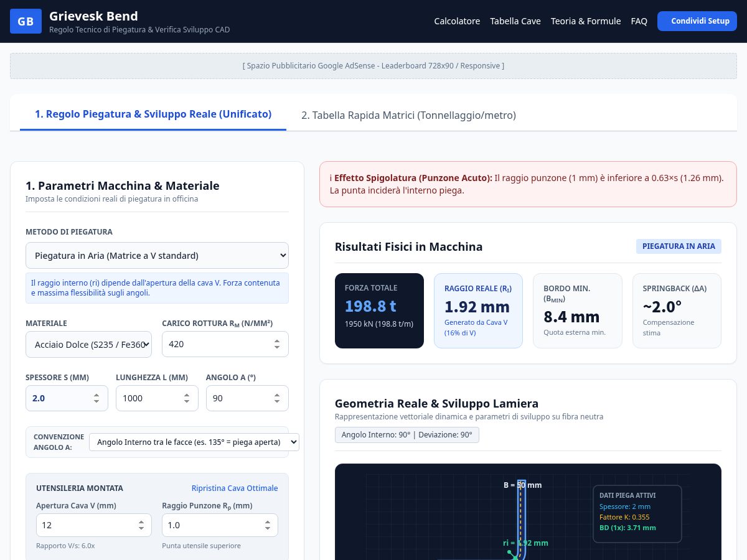Click the Springback ~2.0° card

677,310
